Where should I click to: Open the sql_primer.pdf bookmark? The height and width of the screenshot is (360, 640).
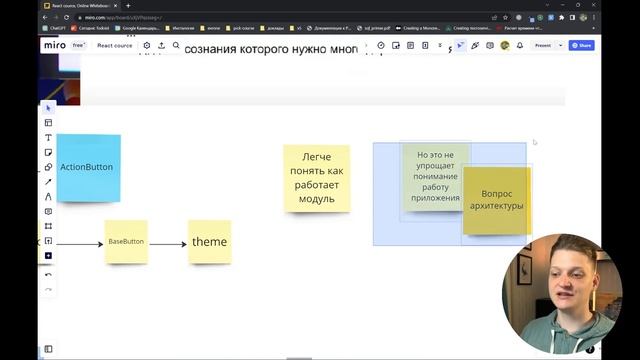(x=373, y=28)
